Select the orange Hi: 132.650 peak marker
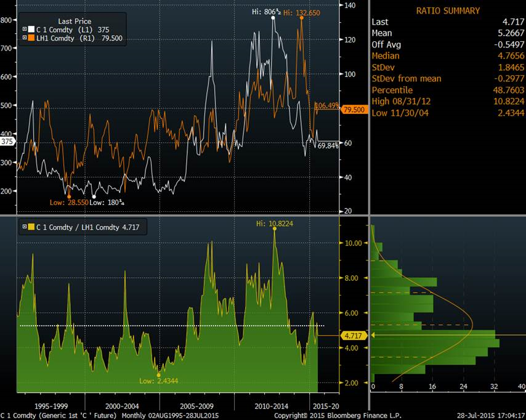Viewport: 526px width, 420px height. point(301,17)
